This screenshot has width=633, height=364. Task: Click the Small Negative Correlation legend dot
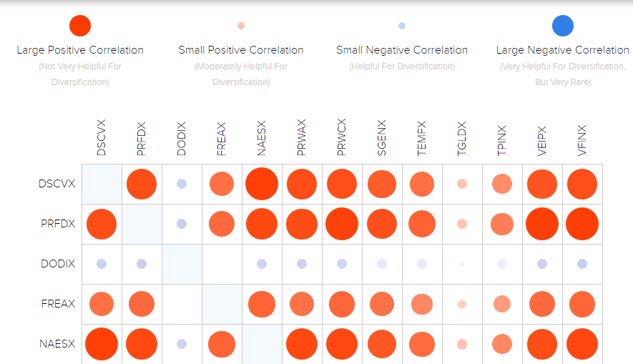pyautogui.click(x=402, y=26)
